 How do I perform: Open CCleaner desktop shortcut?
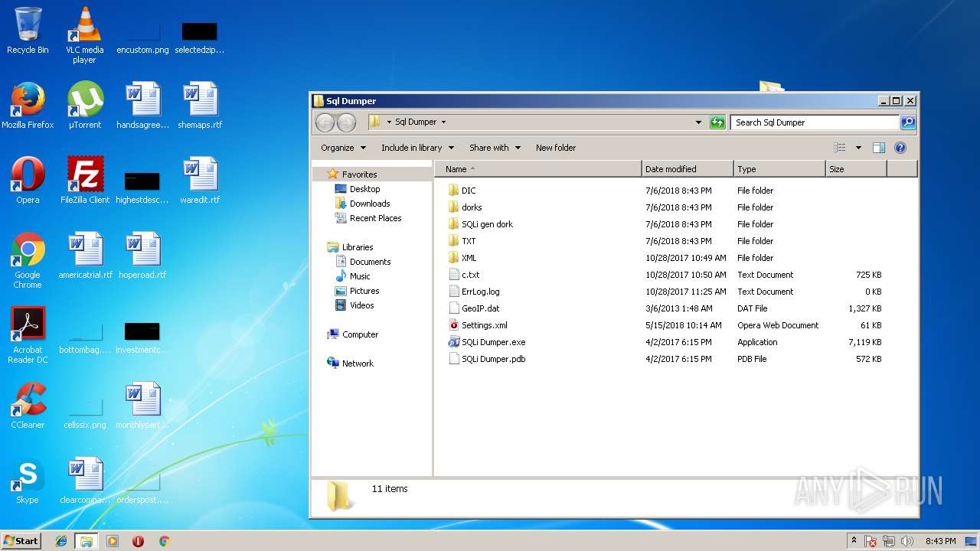coord(28,406)
